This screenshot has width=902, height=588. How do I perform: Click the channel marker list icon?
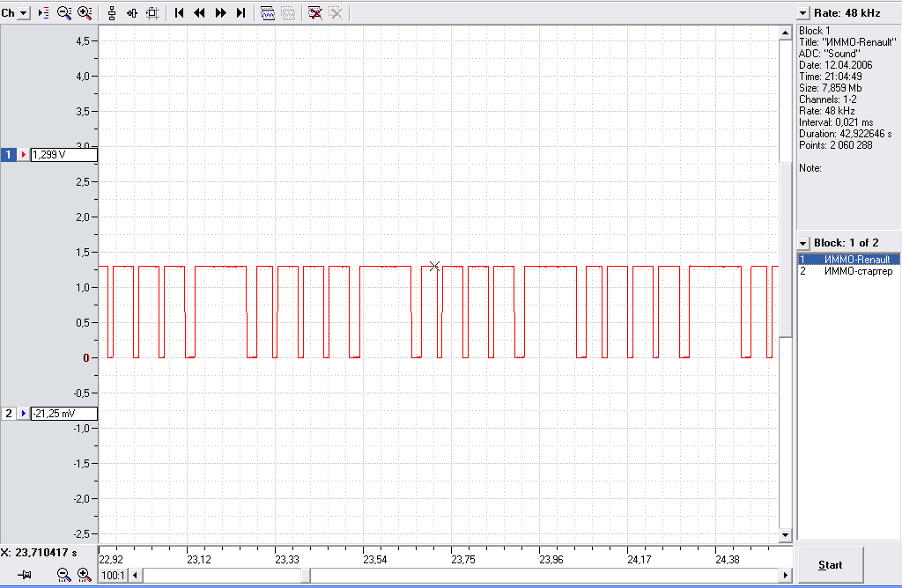pos(44,12)
